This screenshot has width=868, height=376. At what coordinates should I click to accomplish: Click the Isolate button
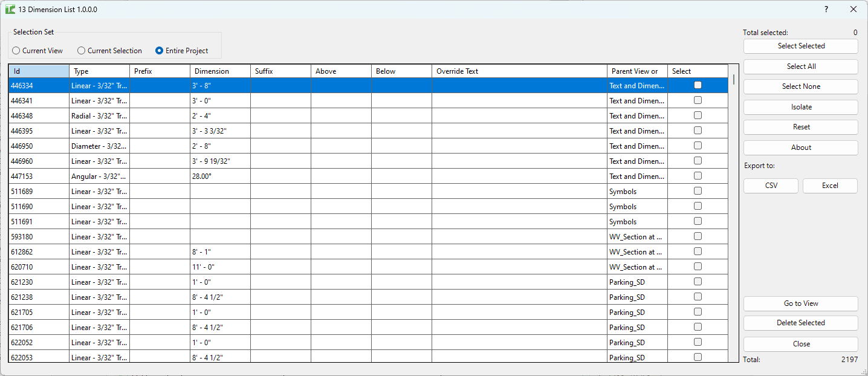tap(801, 107)
